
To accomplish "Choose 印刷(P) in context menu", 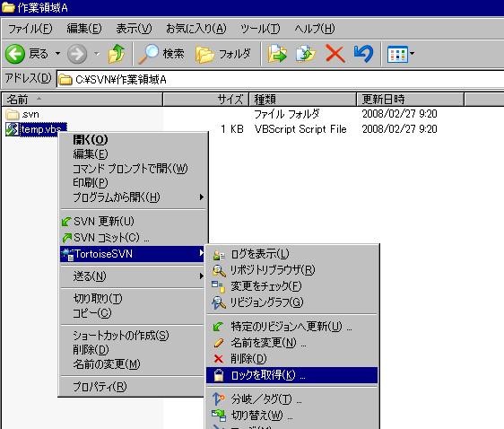I will tap(133, 183).
